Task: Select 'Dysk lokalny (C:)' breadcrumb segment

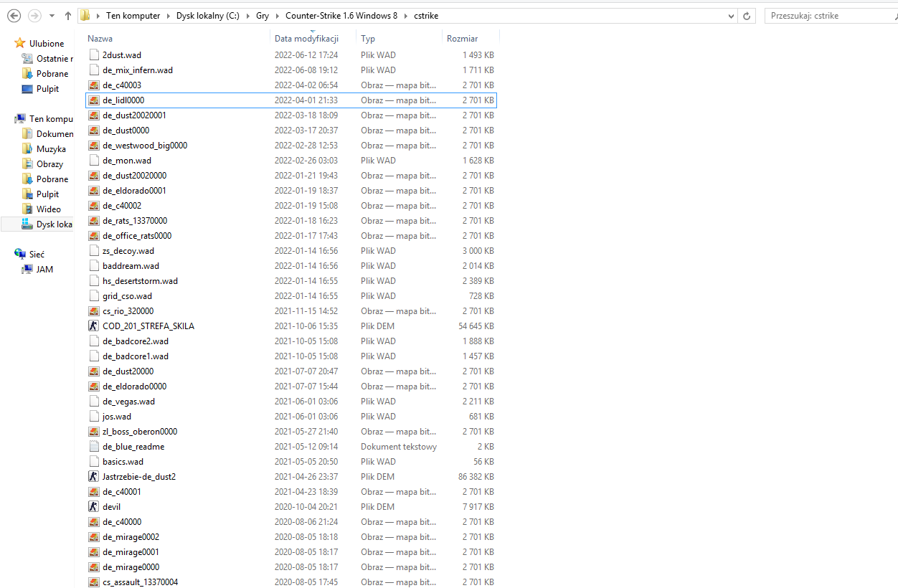Action: pos(209,15)
